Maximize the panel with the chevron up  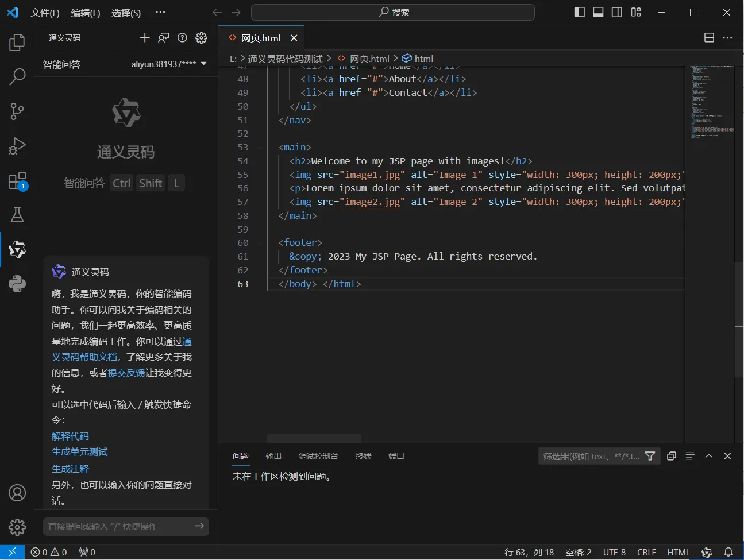click(x=709, y=456)
